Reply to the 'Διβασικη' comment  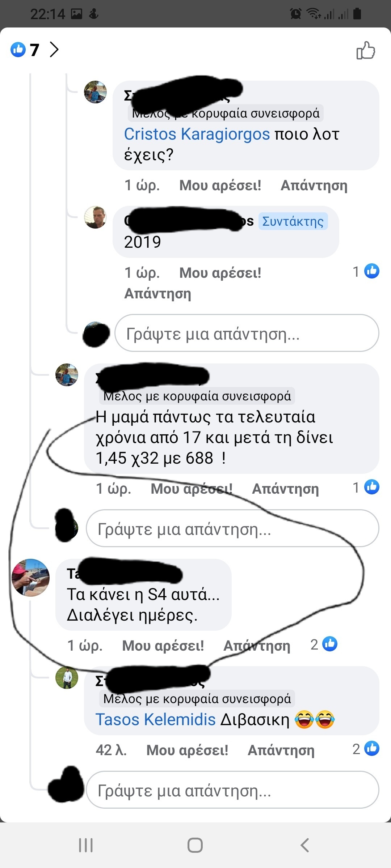[281, 750]
